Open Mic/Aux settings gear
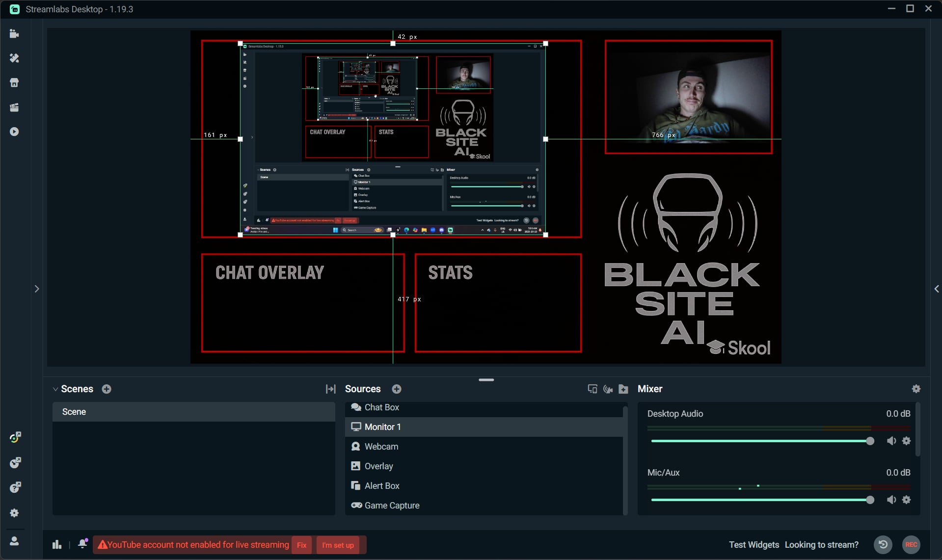Viewport: 942px width, 560px height. point(907,500)
